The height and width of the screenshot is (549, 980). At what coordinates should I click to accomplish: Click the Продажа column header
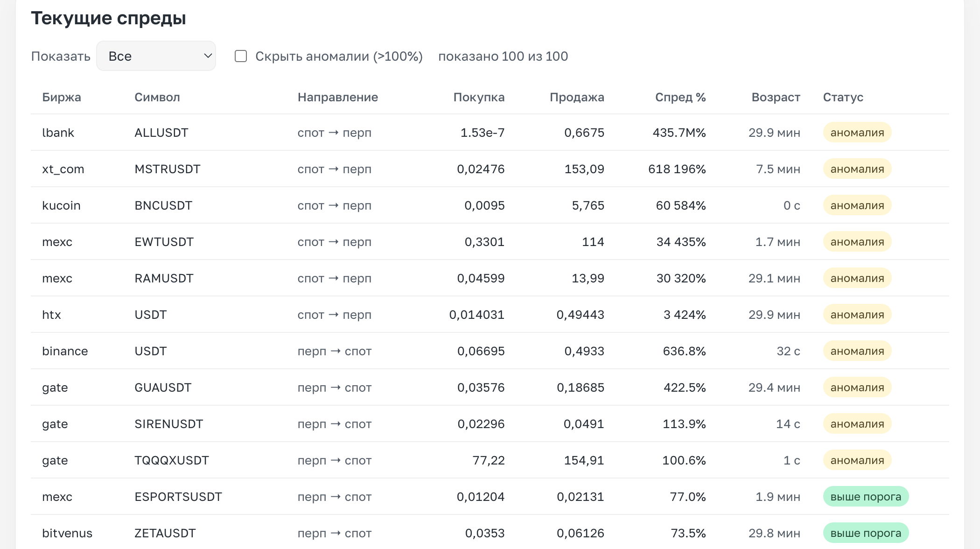click(x=577, y=97)
